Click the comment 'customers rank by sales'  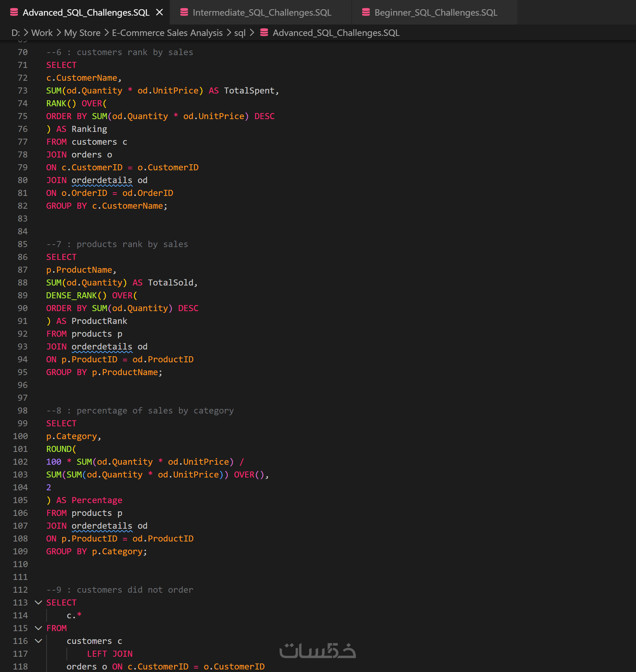point(135,52)
